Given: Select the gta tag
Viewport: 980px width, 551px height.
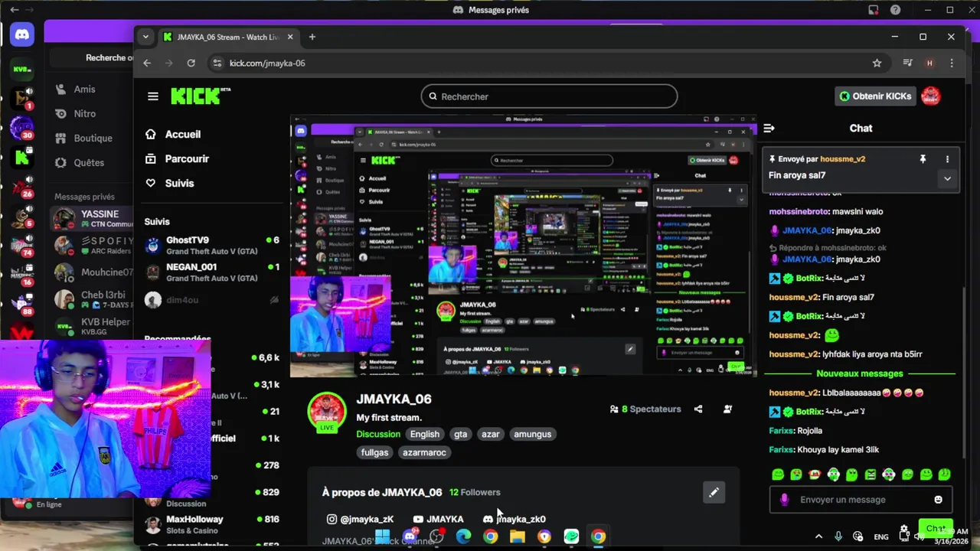Looking at the screenshot, I should (460, 434).
